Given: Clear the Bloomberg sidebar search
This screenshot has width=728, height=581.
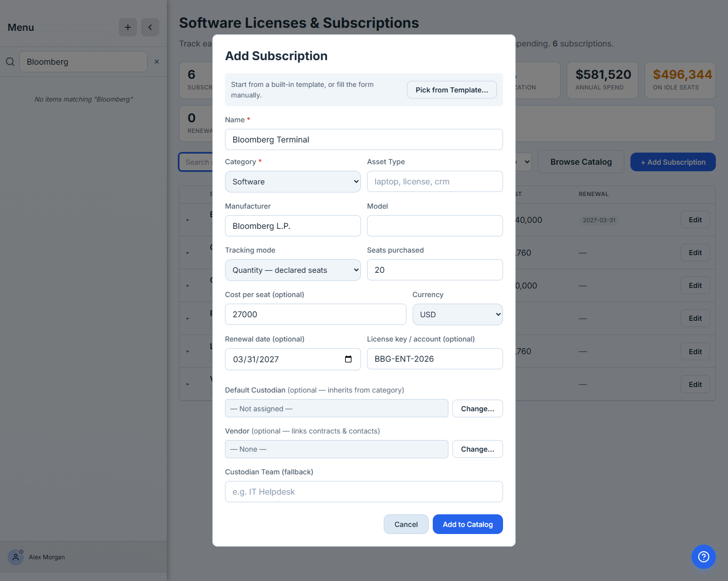Looking at the screenshot, I should (157, 62).
